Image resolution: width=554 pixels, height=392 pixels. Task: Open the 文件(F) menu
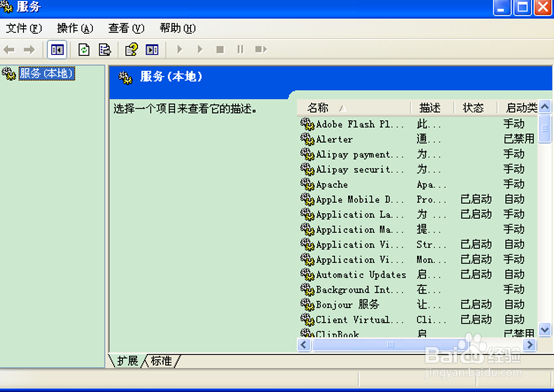coord(24,28)
